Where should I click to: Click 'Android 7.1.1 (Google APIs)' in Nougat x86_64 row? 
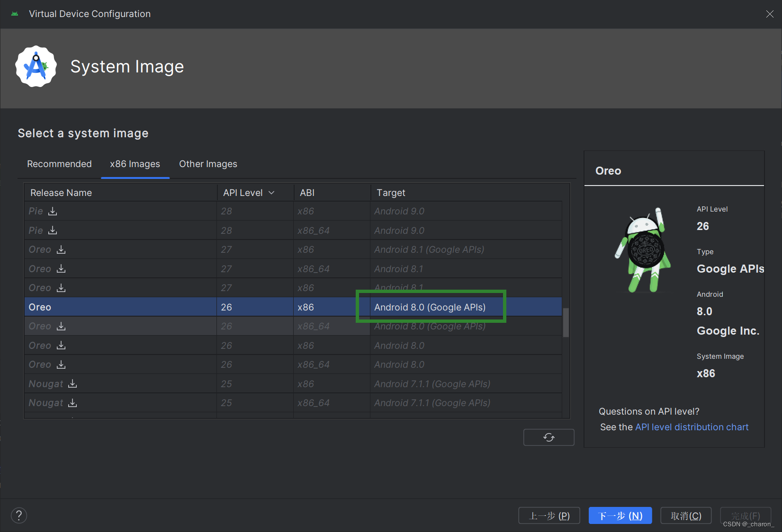[432, 403]
